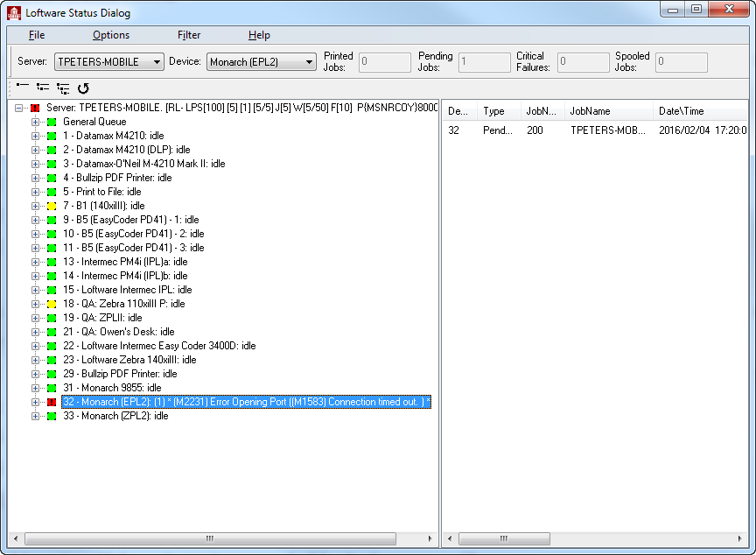
Task: Click the 2016/02/04 17:20 date cell
Action: coord(702,130)
